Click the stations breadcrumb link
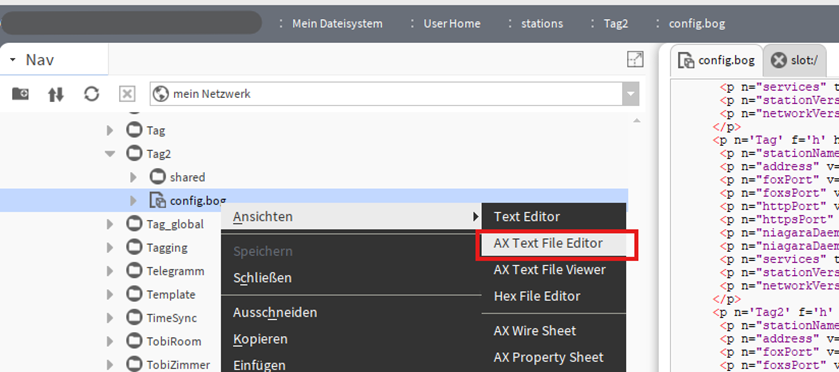The height and width of the screenshot is (372, 839). (x=542, y=24)
